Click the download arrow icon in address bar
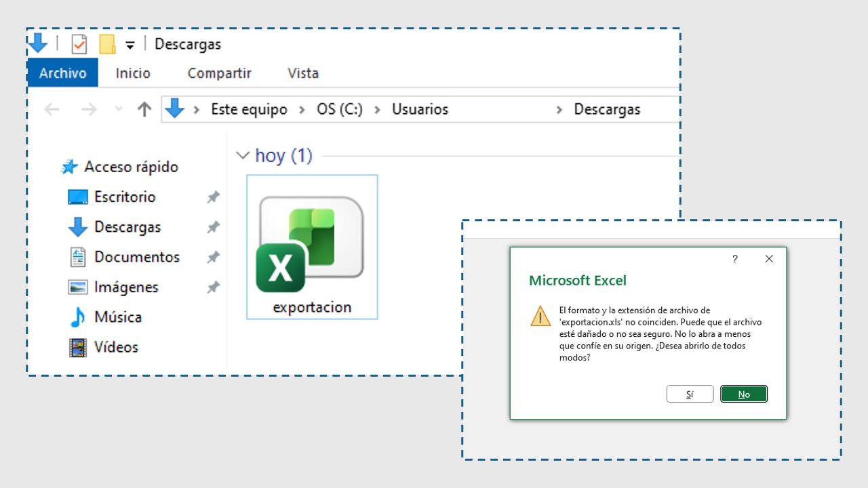 pyautogui.click(x=175, y=108)
